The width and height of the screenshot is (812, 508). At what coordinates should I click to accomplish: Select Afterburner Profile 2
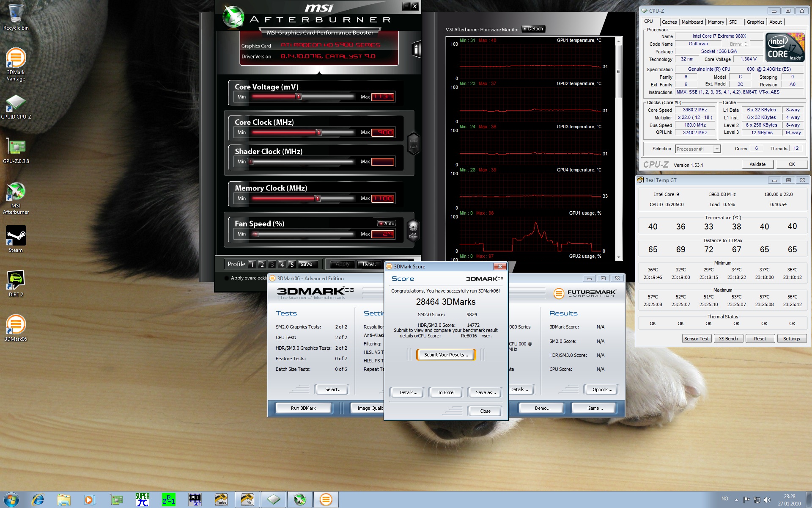click(262, 265)
